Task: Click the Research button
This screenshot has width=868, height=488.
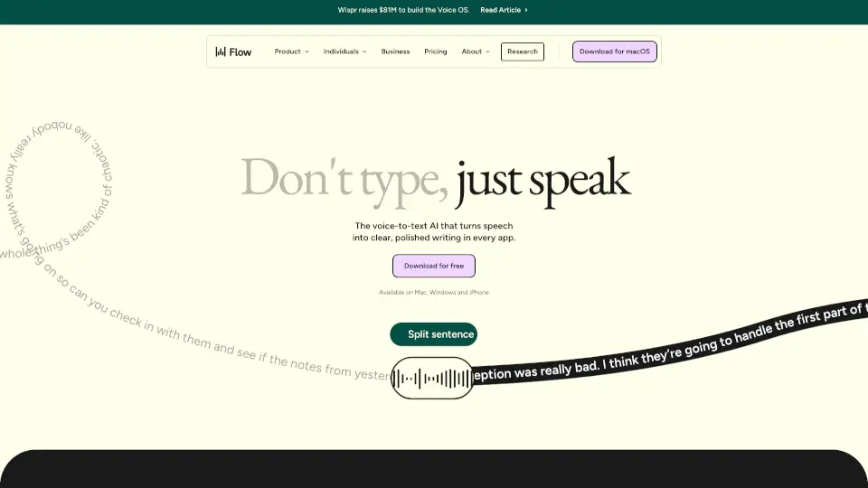Action: tap(523, 52)
